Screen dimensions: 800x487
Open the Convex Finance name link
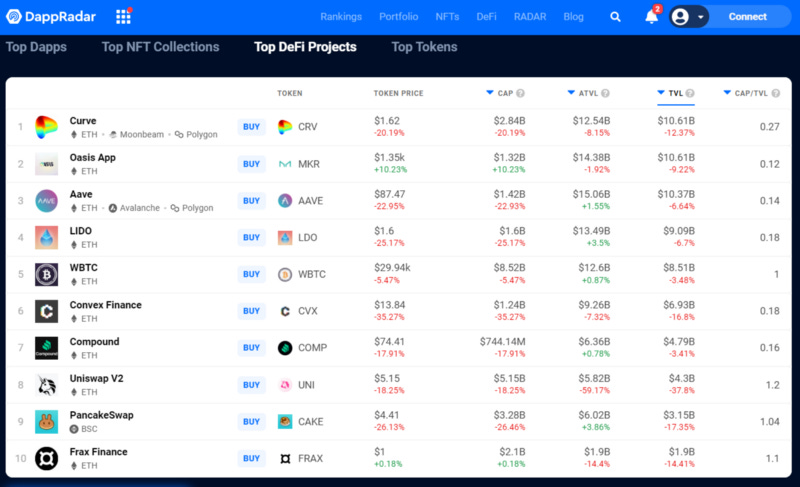pos(106,305)
